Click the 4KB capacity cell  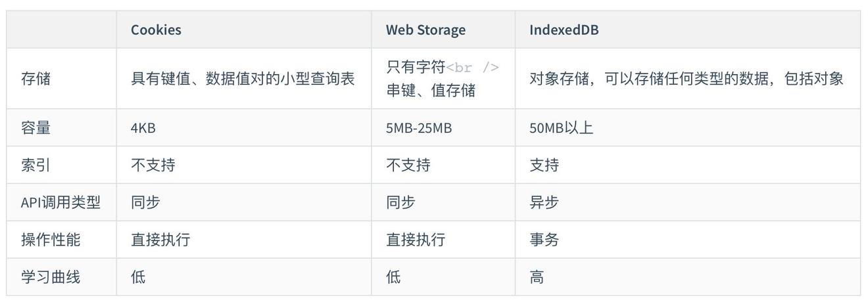click(x=143, y=127)
